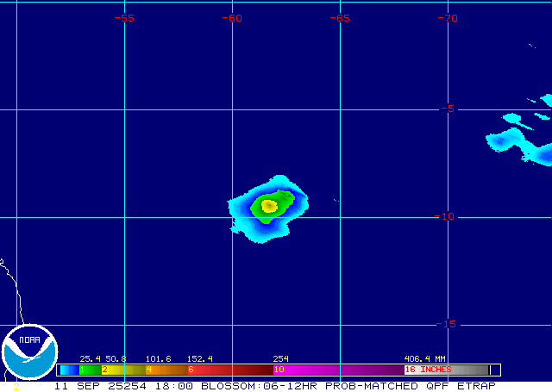Click the 406.4 MM legend label
Image resolution: width=552 pixels, height=392 pixels.
pyautogui.click(x=424, y=358)
